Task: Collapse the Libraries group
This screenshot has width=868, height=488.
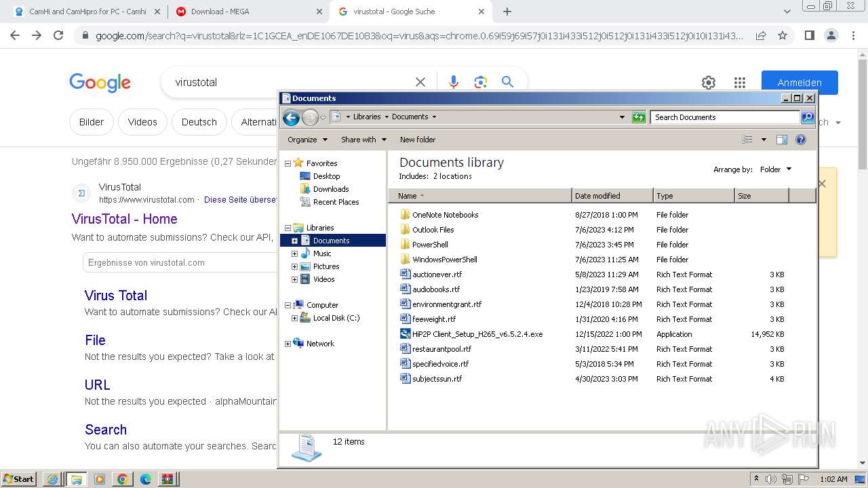Action: point(288,228)
